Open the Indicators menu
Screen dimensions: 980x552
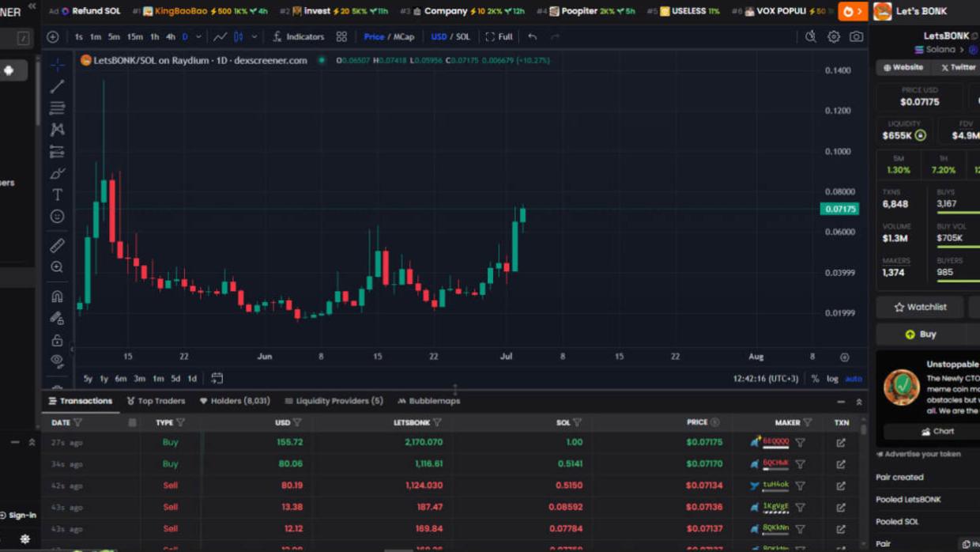(298, 37)
